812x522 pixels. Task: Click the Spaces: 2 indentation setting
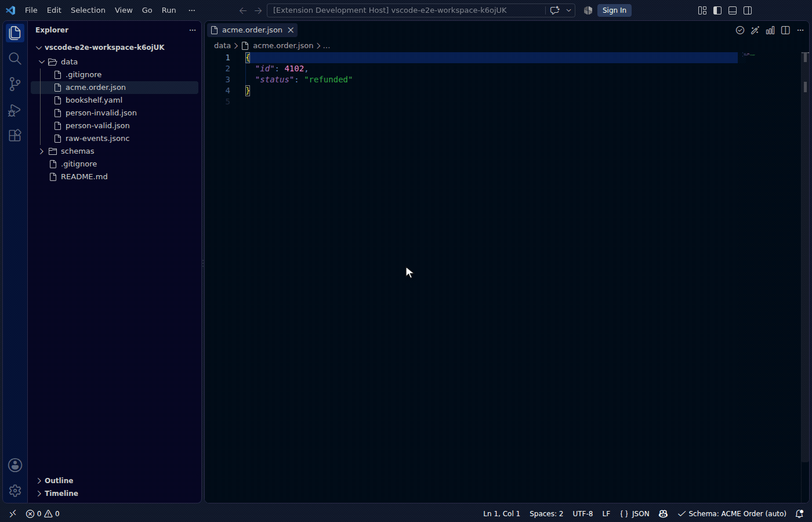[546, 514]
